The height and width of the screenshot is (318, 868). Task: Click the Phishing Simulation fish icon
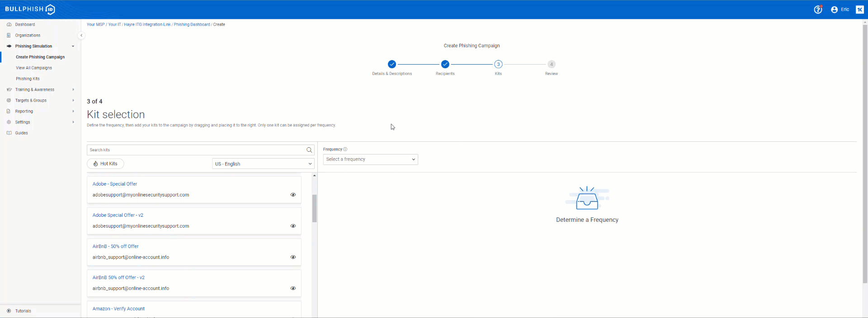[9, 46]
